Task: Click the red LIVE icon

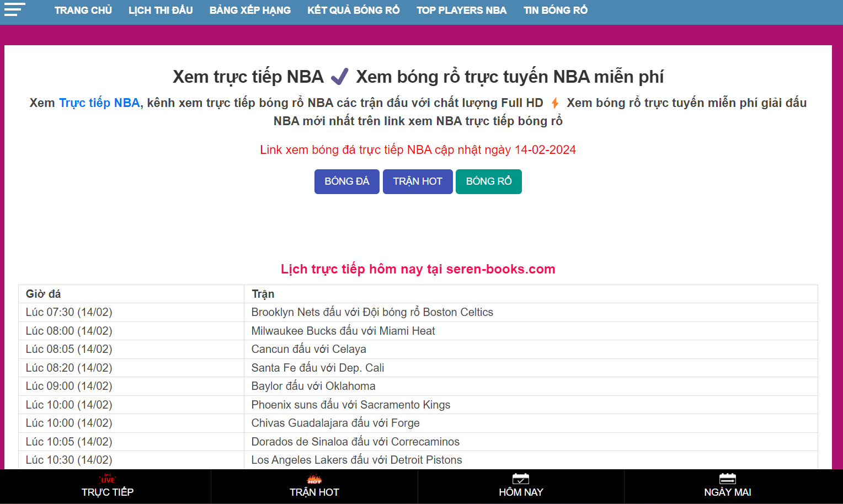Action: [108, 479]
